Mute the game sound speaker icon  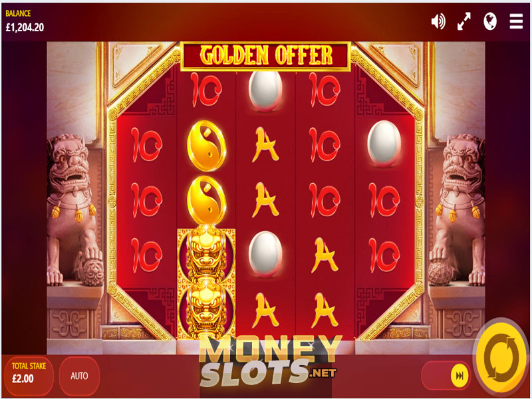pyautogui.click(x=438, y=21)
